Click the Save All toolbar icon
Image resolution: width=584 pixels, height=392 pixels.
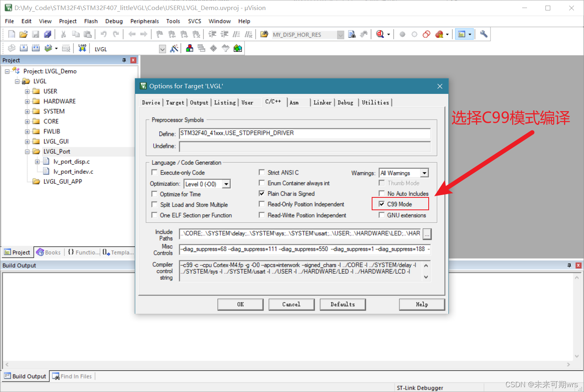[x=47, y=35]
